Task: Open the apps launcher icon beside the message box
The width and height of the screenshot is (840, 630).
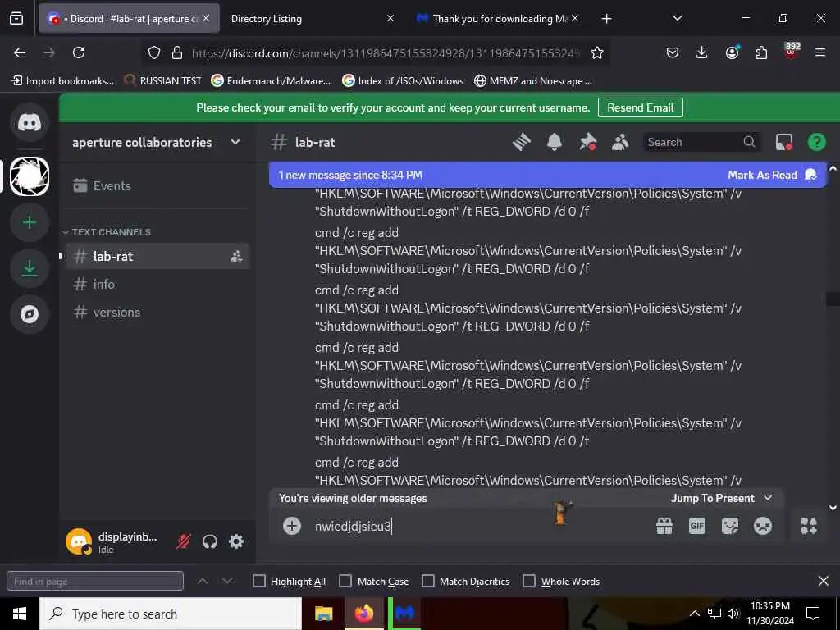Action: click(809, 526)
